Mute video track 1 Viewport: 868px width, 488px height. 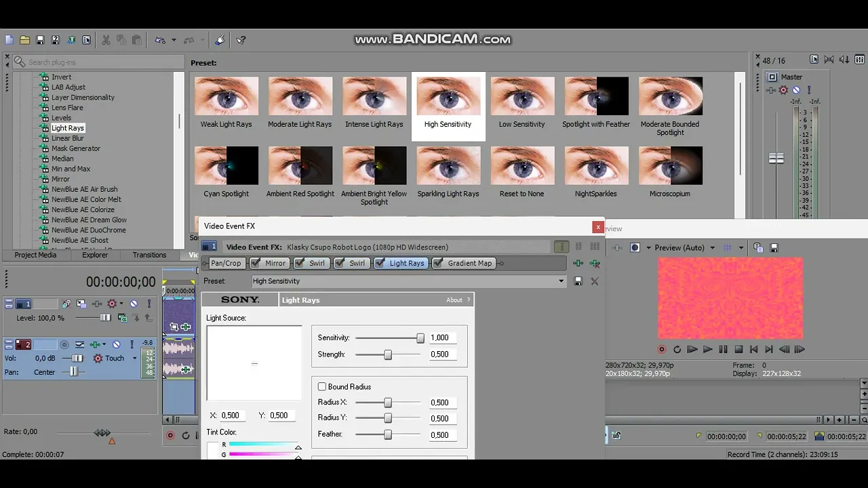pos(134,304)
